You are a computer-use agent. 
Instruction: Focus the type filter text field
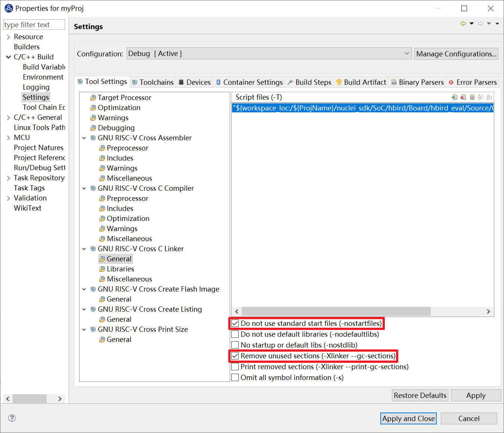tap(34, 25)
